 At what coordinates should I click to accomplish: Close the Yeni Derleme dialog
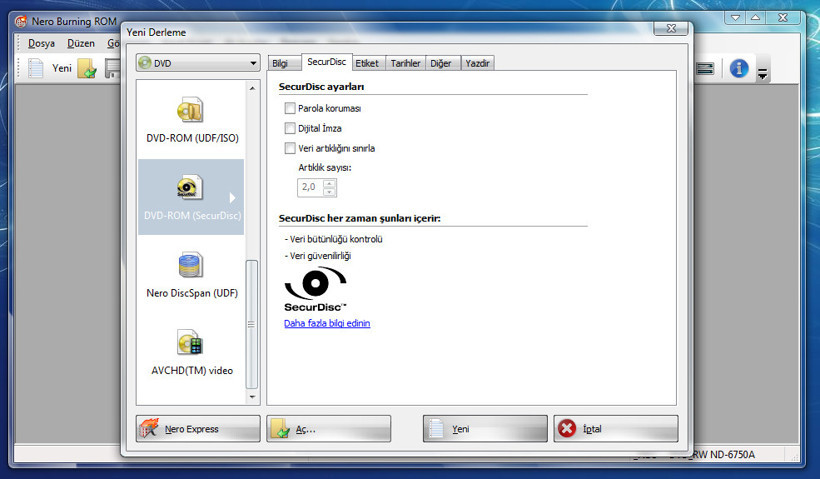[x=671, y=28]
